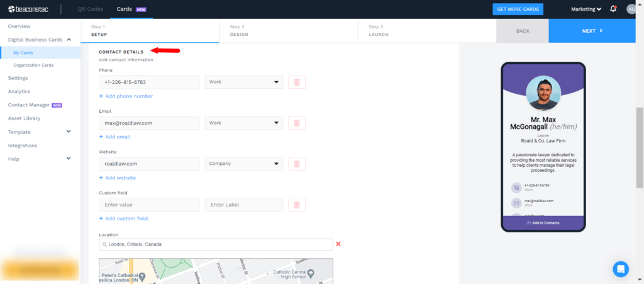Click the Back button
The image size is (644, 284).
coord(523,31)
